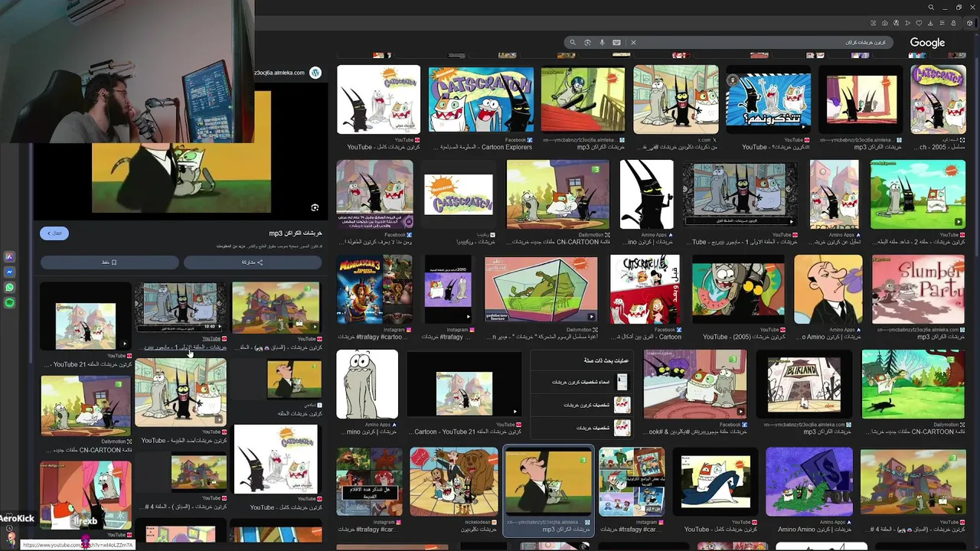The width and height of the screenshot is (980, 551).
Task: Open WhatsApp from the sidebar
Action: (10, 288)
